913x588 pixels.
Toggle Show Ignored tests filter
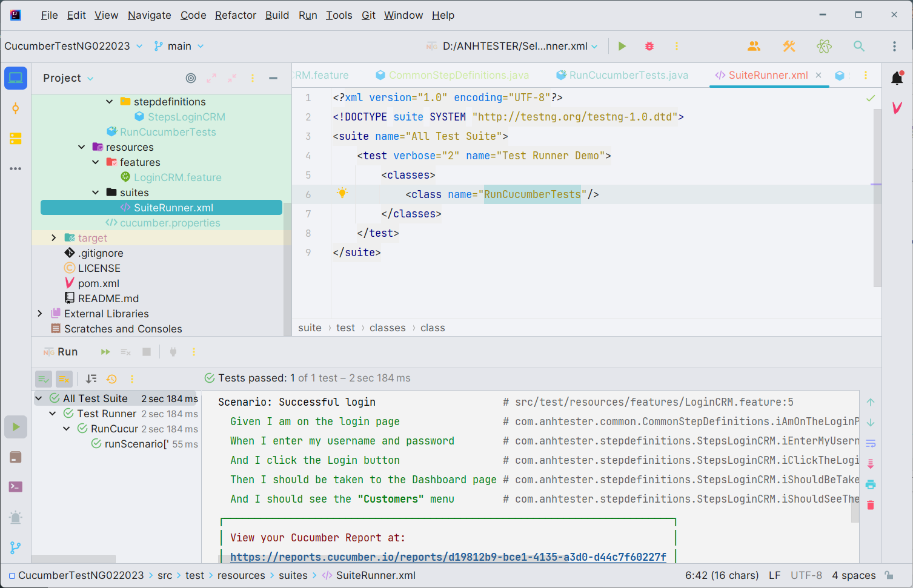pyautogui.click(x=64, y=379)
